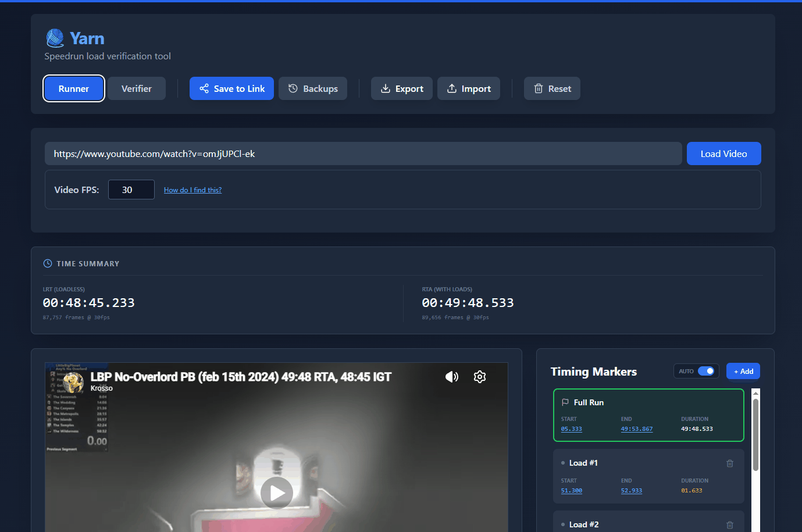802x532 pixels.
Task: Click the Save to Link button
Action: point(231,88)
